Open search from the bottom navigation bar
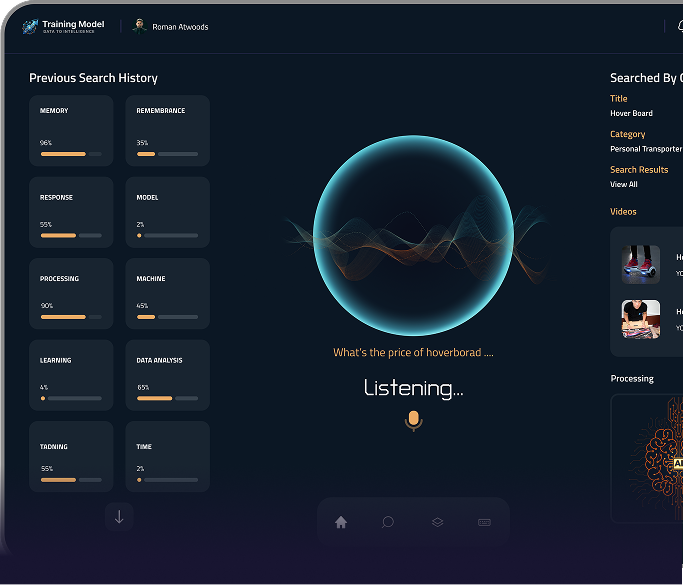 (388, 522)
